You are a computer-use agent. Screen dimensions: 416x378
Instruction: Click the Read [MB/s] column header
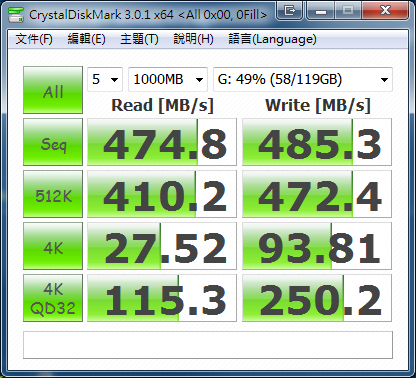point(162,105)
